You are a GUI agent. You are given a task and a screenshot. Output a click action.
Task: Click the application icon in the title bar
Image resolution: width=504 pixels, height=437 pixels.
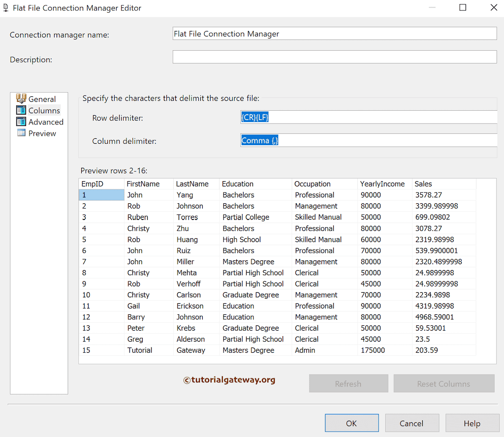click(6, 8)
